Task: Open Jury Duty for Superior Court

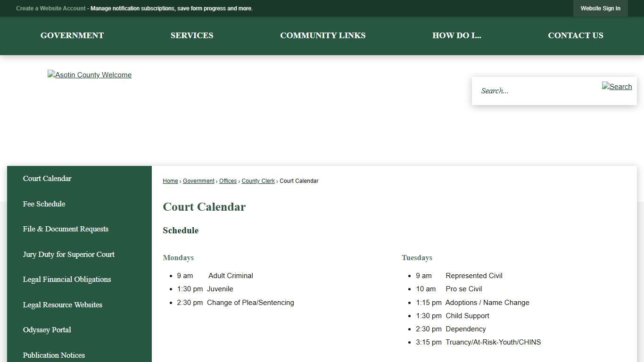Action: (x=68, y=254)
